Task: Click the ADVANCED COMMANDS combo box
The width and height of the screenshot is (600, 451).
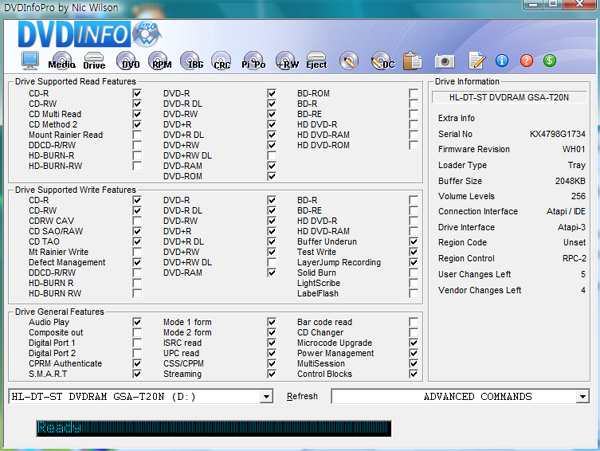Action: [x=460, y=397]
